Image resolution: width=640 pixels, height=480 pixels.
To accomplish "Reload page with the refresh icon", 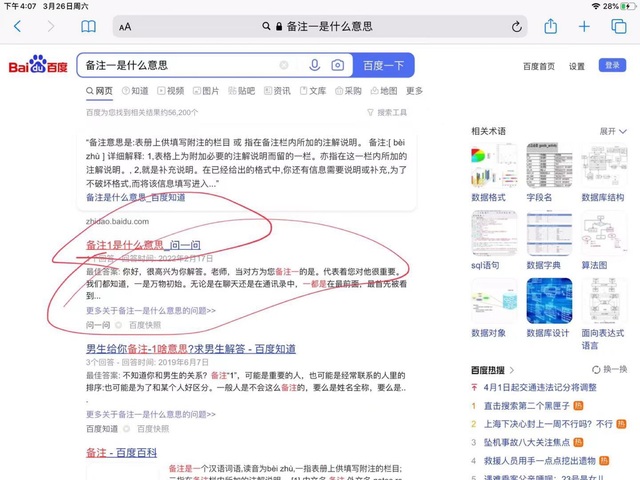I will (x=517, y=27).
